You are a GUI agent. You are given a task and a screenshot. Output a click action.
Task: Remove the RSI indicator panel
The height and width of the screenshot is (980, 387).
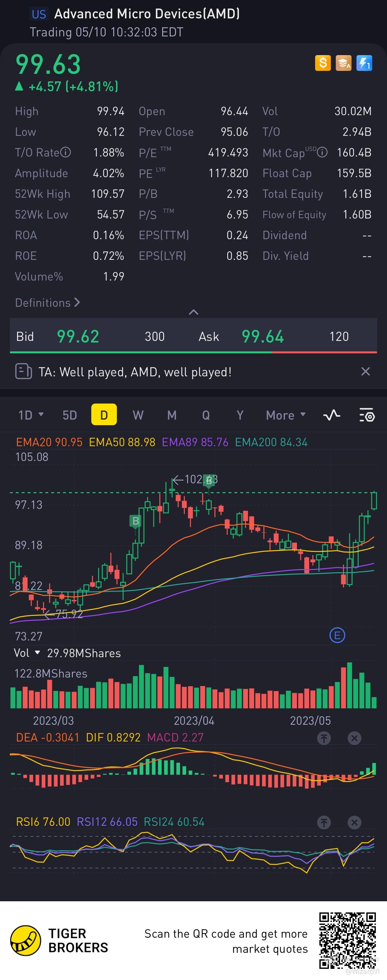click(x=354, y=823)
